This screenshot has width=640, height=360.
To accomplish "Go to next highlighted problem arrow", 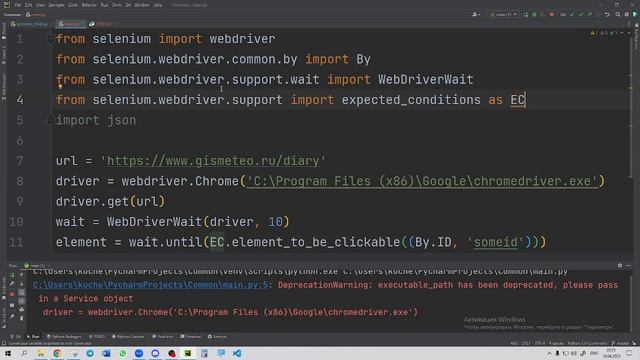I will (x=629, y=33).
